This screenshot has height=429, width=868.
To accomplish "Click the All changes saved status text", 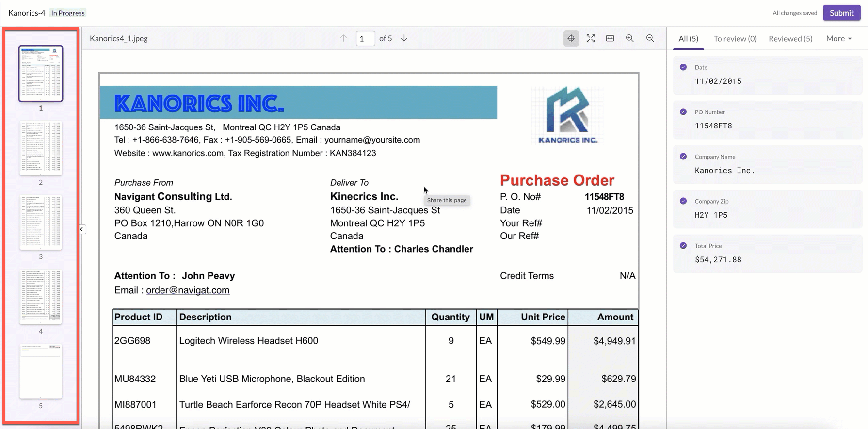I will tap(795, 13).
